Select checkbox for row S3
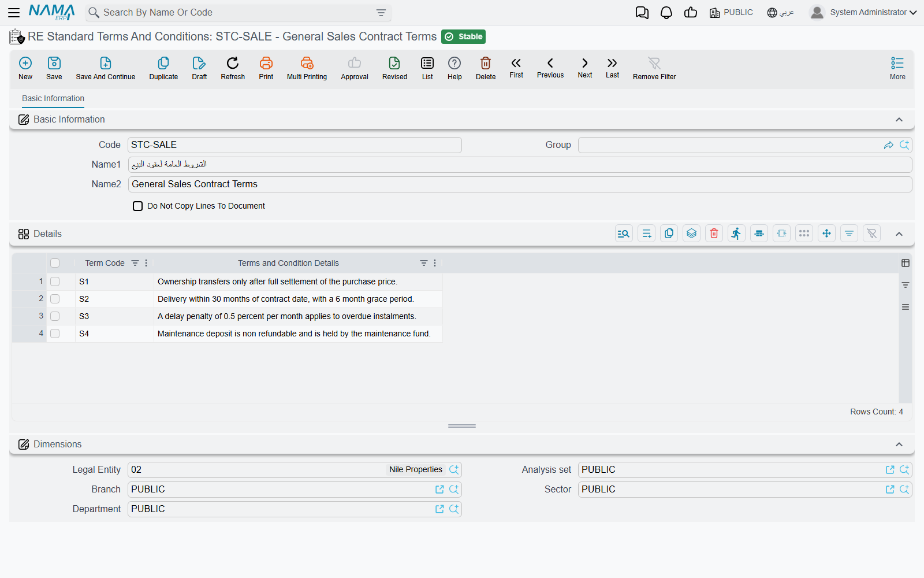 point(55,316)
